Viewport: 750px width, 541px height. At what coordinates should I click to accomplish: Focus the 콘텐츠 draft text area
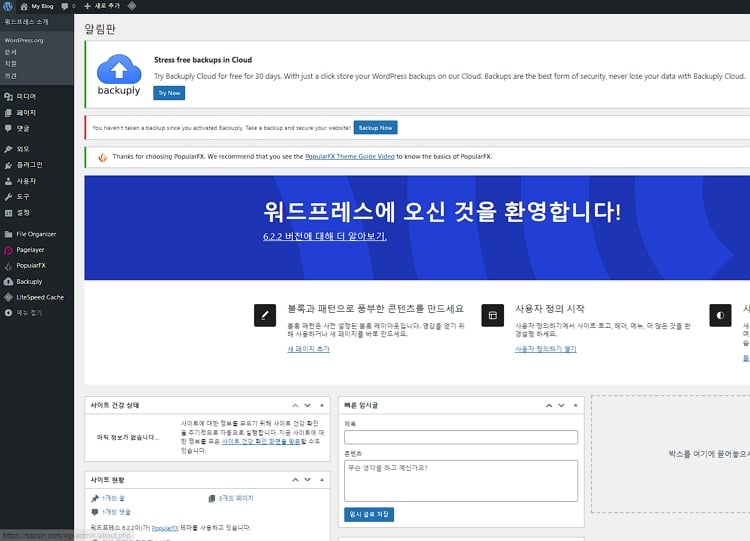click(461, 481)
